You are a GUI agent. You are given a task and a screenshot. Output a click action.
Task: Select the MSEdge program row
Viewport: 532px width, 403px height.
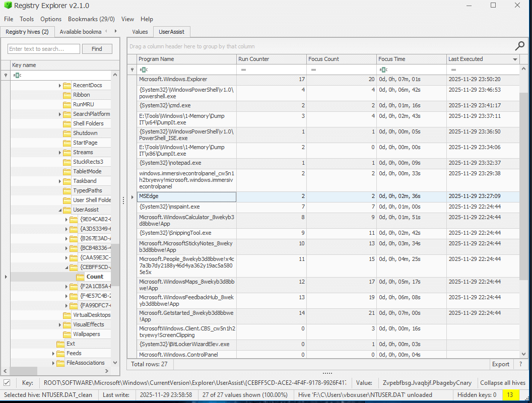[186, 196]
